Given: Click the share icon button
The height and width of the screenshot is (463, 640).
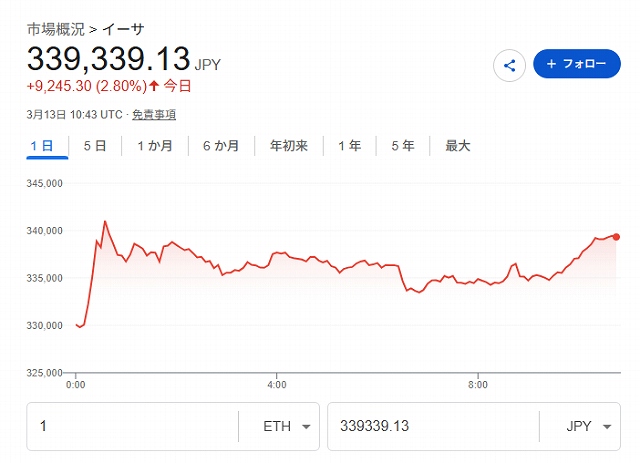Looking at the screenshot, I should coord(510,65).
